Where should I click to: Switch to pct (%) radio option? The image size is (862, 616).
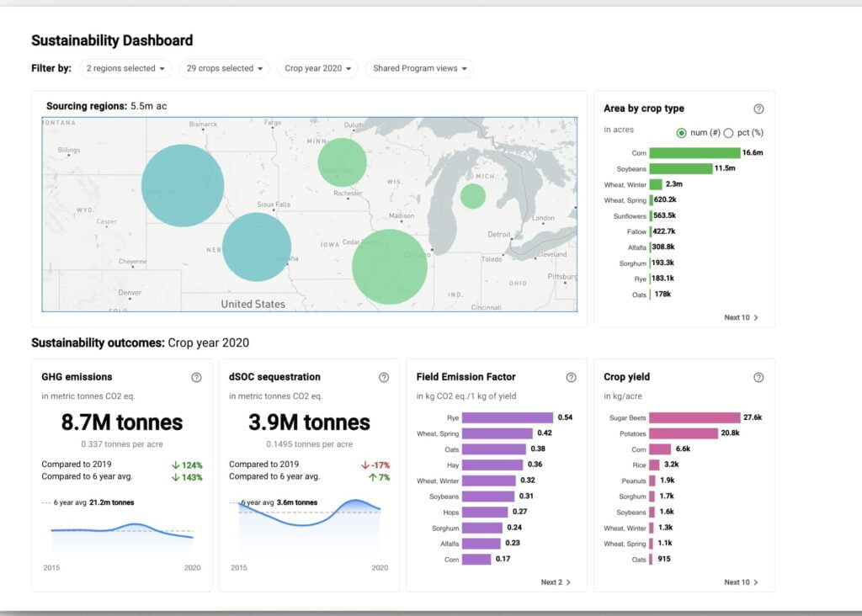[x=729, y=133]
